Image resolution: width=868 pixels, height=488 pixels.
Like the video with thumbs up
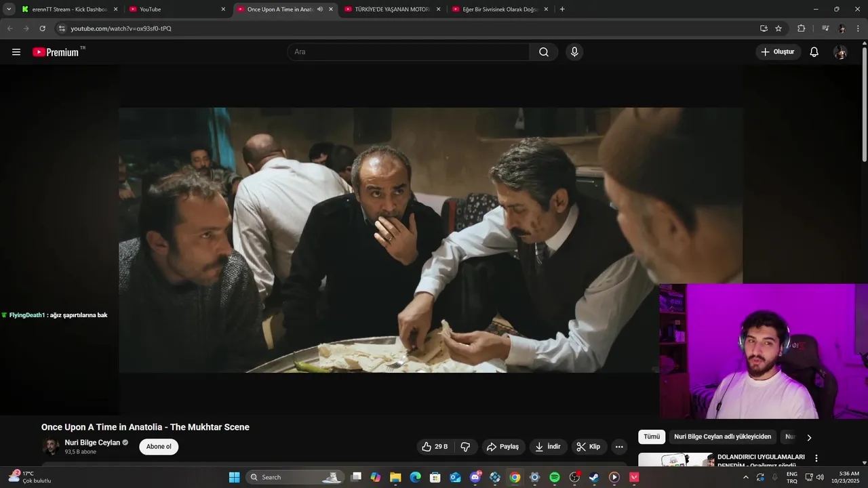[435, 447]
